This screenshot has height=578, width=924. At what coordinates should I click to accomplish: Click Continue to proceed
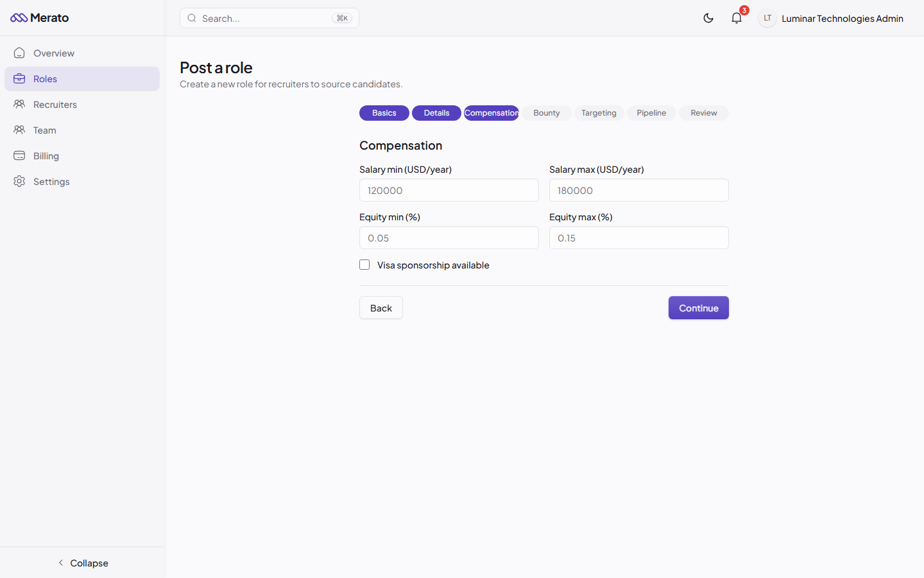pyautogui.click(x=698, y=308)
